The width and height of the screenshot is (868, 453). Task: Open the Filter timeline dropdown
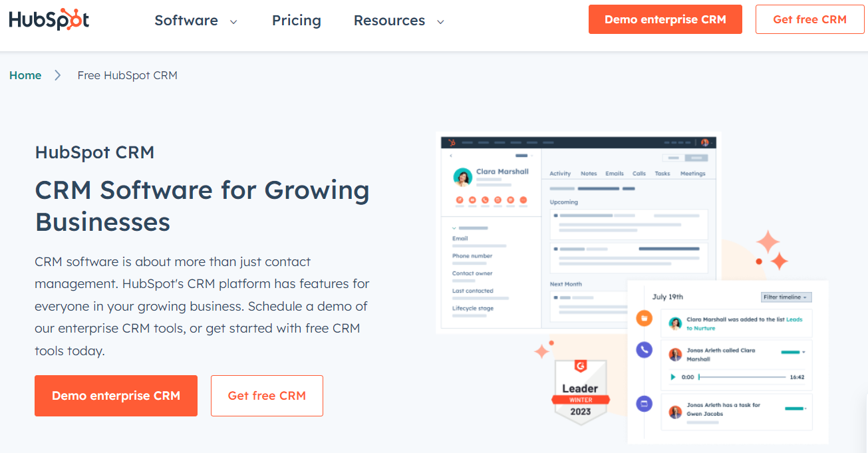point(787,297)
